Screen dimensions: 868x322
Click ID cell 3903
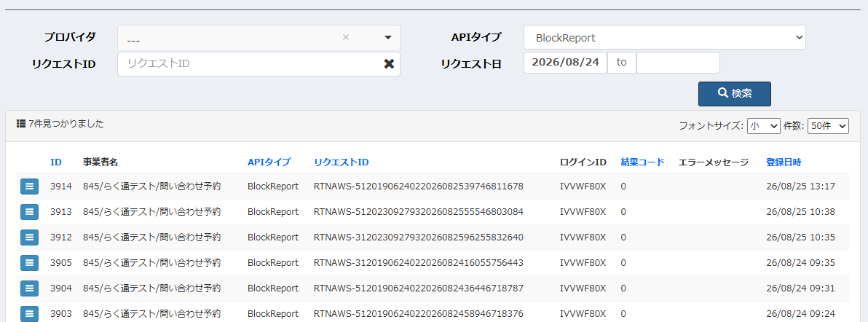point(61,314)
